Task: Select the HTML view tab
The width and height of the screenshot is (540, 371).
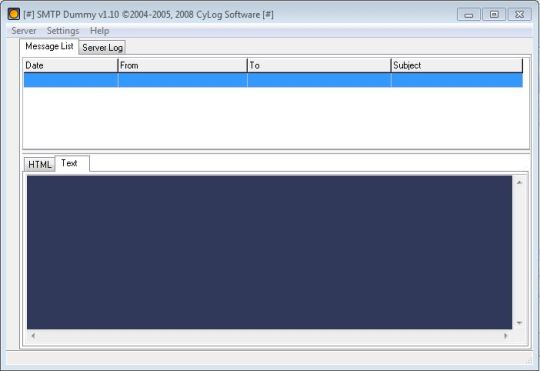Action: pos(40,164)
